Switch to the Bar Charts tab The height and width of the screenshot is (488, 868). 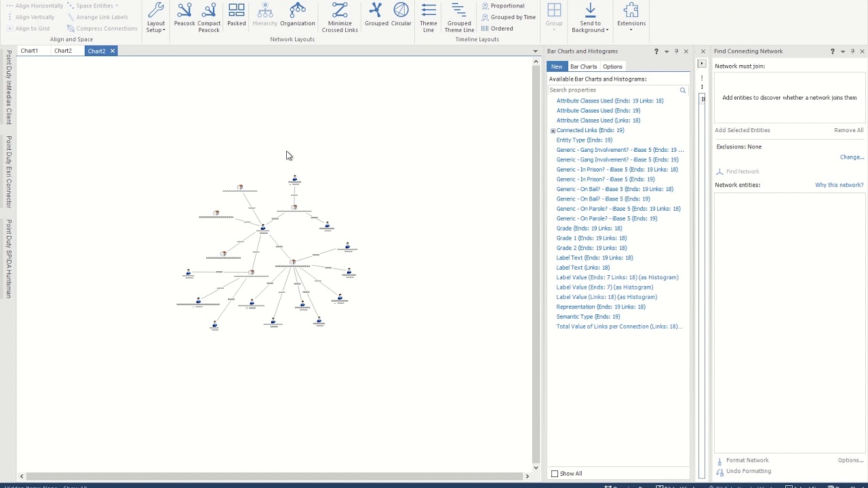click(x=583, y=66)
